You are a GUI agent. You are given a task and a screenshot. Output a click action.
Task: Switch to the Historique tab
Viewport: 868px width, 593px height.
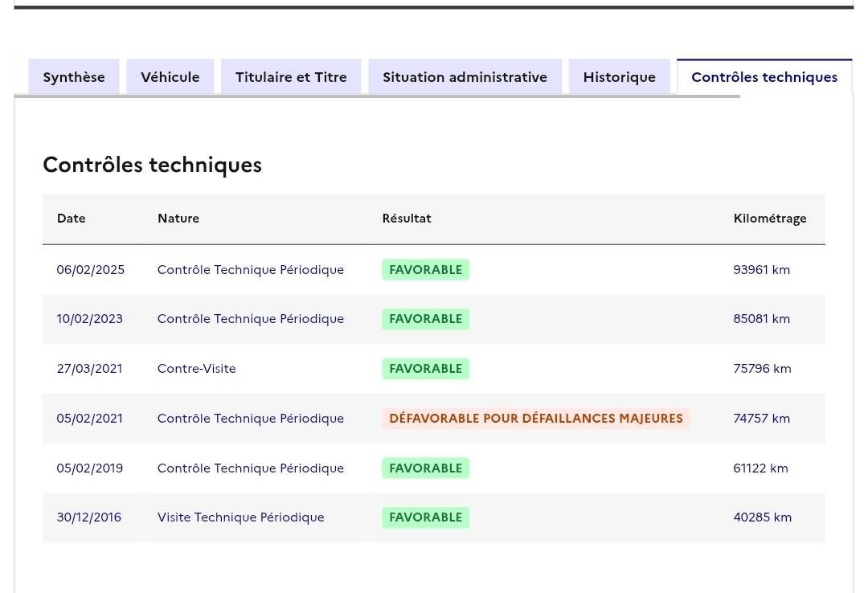620,77
